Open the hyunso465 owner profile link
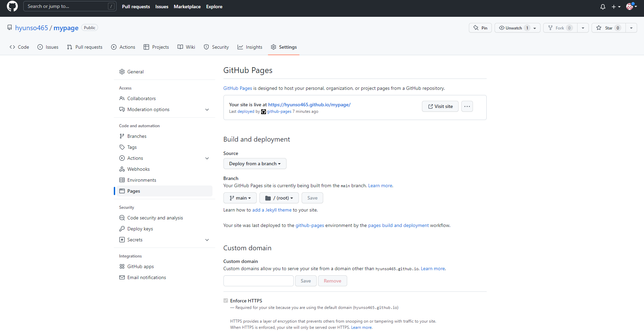This screenshot has width=644, height=336. point(32,28)
